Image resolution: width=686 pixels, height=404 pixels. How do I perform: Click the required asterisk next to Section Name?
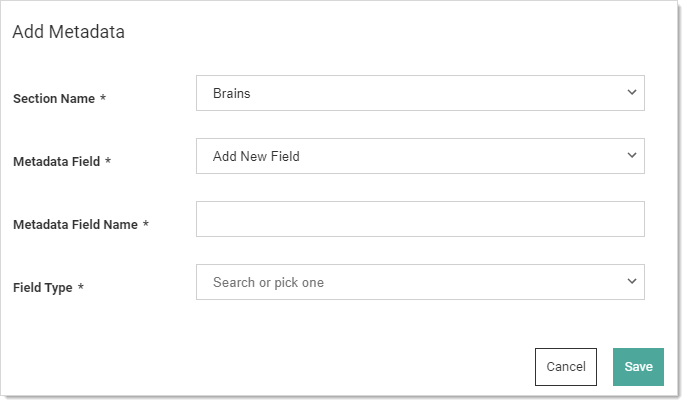[103, 98]
